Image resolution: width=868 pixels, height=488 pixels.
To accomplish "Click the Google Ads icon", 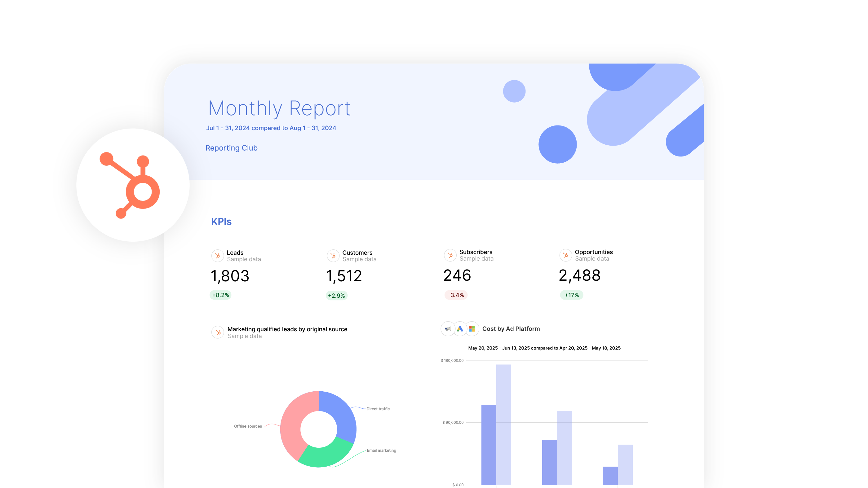I will coord(460,329).
